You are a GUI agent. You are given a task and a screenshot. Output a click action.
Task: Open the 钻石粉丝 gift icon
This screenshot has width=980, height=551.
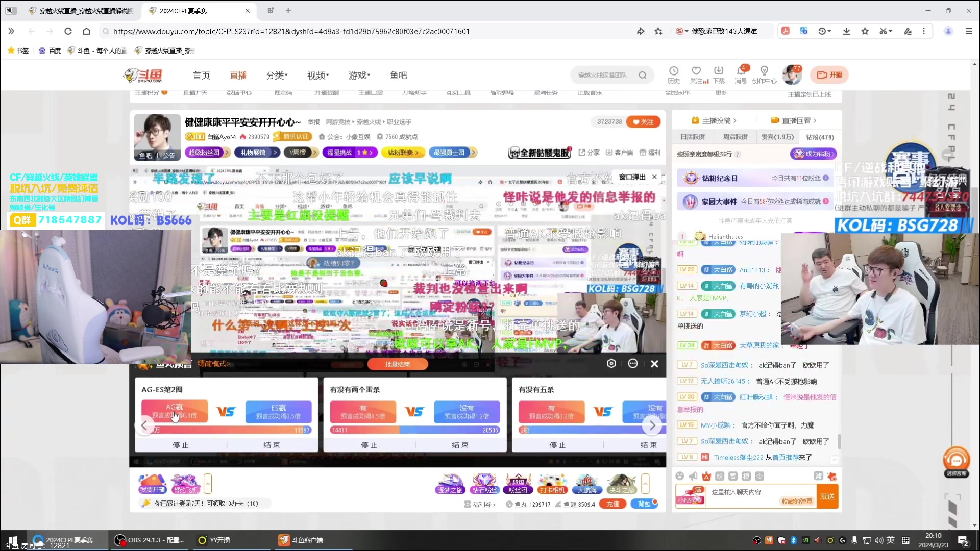coord(484,484)
